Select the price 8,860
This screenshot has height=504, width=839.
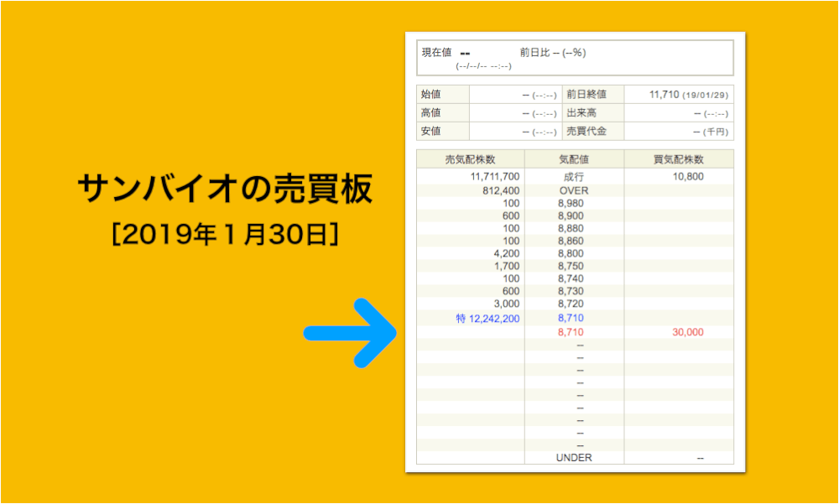[x=571, y=241]
